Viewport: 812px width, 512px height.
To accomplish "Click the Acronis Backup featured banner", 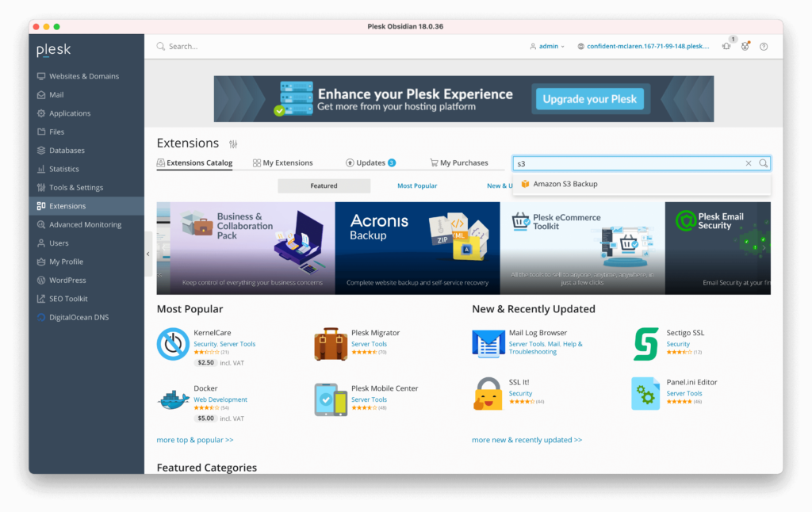I will (x=417, y=248).
